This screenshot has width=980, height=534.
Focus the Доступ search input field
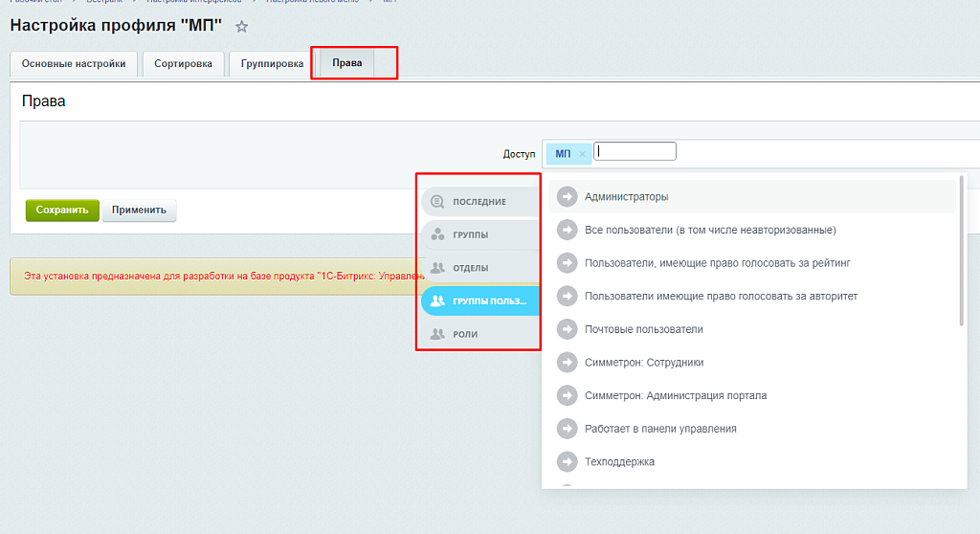coord(635,151)
